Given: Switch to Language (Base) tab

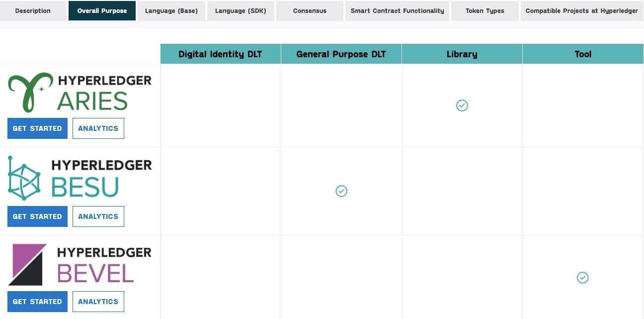Looking at the screenshot, I should pyautogui.click(x=171, y=10).
